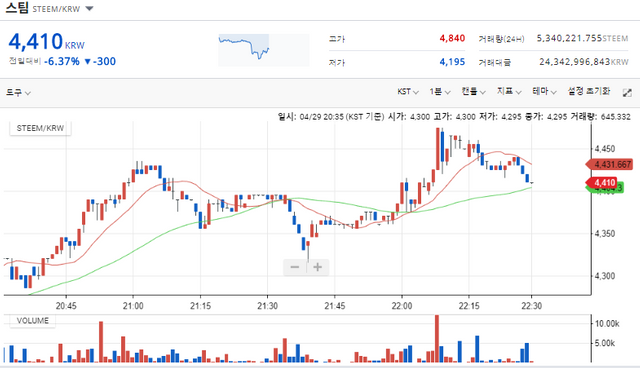Click the 21:00 time axis label

coord(133,306)
